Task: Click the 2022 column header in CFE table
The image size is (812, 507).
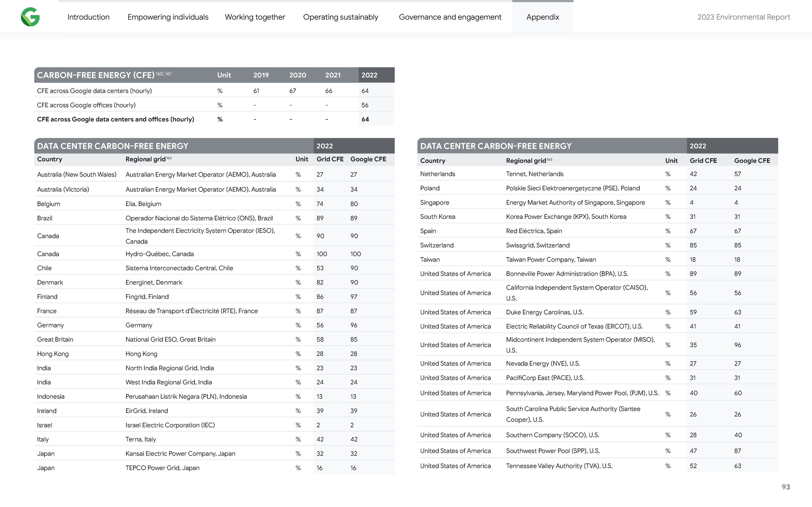Action: tap(369, 75)
